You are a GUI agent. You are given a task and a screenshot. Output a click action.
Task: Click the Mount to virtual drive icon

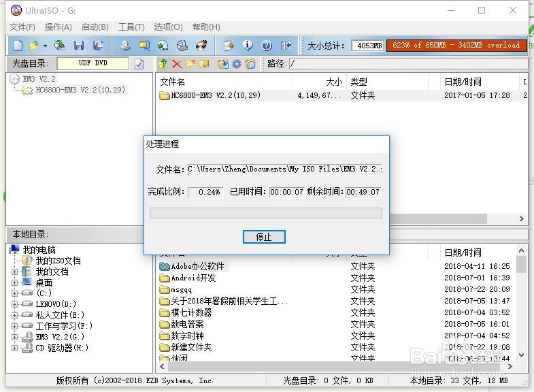[x=182, y=46]
